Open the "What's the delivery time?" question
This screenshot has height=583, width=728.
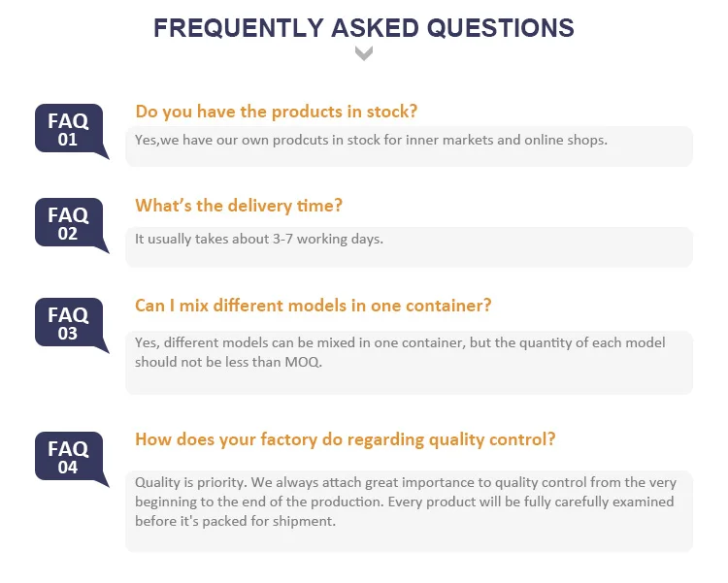click(x=239, y=206)
